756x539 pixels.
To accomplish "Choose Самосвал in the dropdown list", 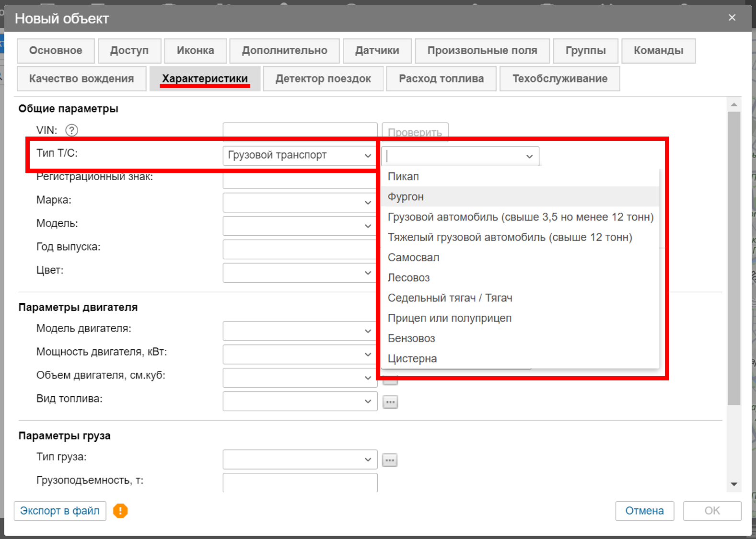I will 413,258.
